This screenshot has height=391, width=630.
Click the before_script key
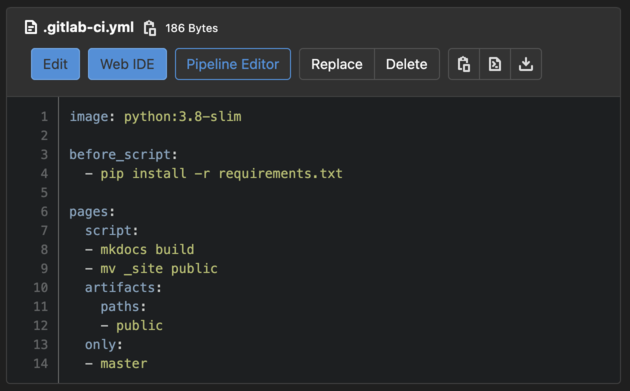point(120,155)
